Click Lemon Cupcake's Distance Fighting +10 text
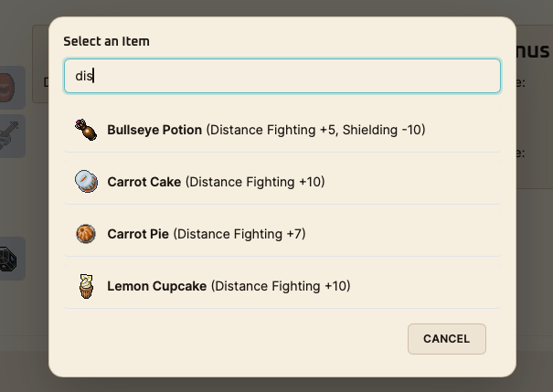The image size is (553, 392). tap(281, 286)
